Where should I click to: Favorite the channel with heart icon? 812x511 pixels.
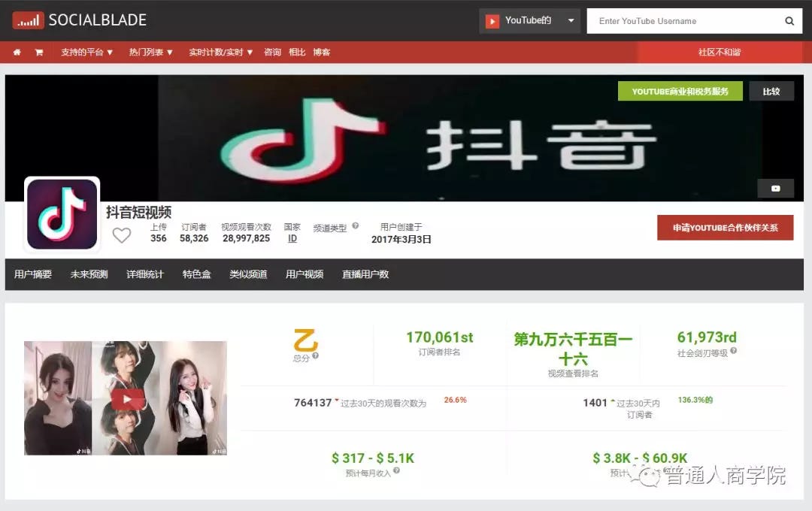pyautogui.click(x=122, y=235)
